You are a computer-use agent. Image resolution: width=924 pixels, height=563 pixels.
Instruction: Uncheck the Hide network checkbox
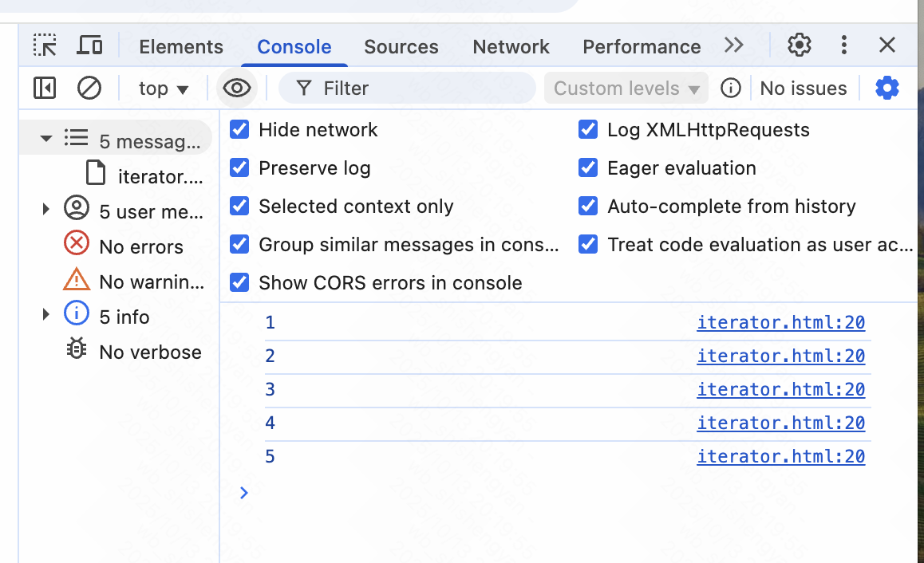[239, 130]
